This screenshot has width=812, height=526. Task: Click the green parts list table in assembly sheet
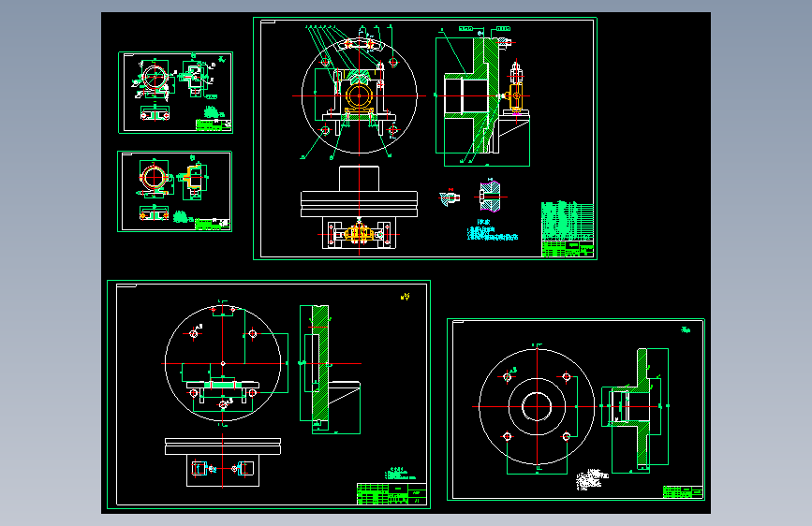567,221
